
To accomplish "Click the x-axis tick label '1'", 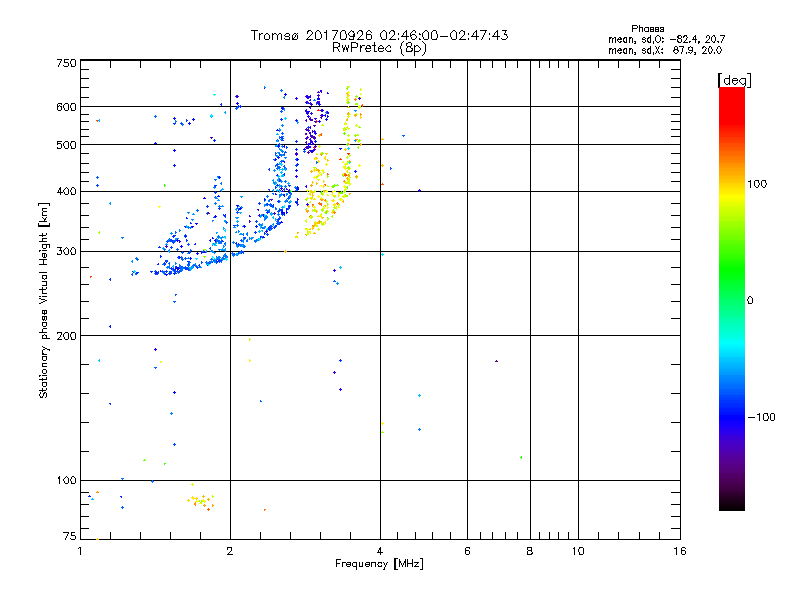I will (x=80, y=551).
